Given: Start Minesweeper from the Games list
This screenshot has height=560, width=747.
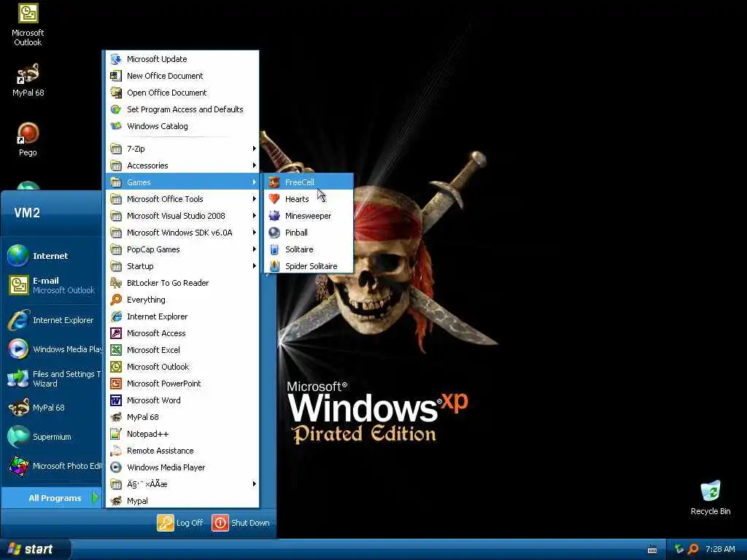Looking at the screenshot, I should tap(309, 216).
